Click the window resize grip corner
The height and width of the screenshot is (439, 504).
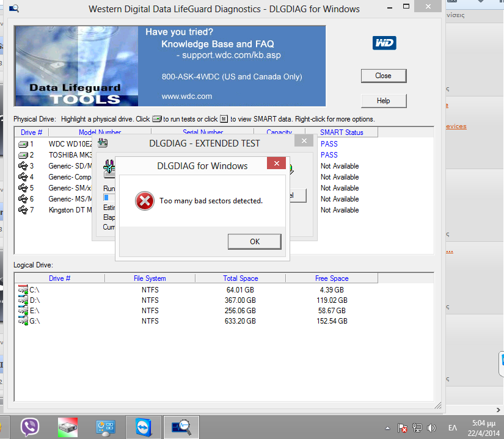438,405
